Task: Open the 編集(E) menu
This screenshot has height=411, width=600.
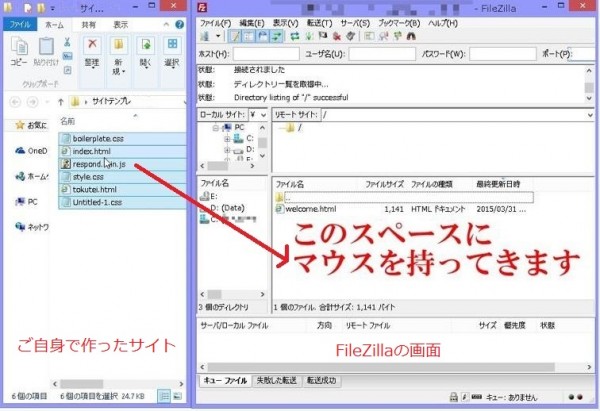Action: point(251,23)
